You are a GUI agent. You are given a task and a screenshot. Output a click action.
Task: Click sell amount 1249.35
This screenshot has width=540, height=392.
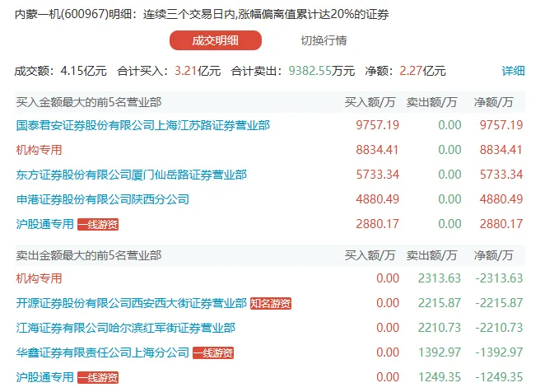[x=440, y=377]
